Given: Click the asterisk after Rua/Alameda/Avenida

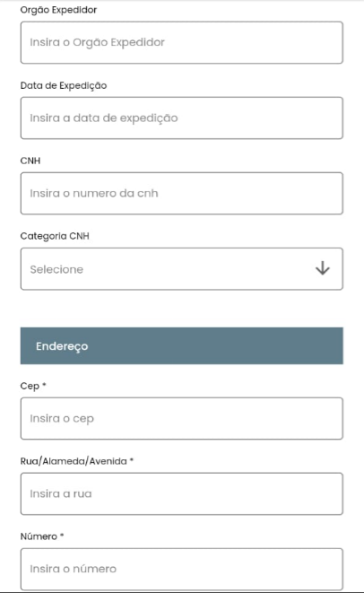Looking at the screenshot, I should pos(132,460).
